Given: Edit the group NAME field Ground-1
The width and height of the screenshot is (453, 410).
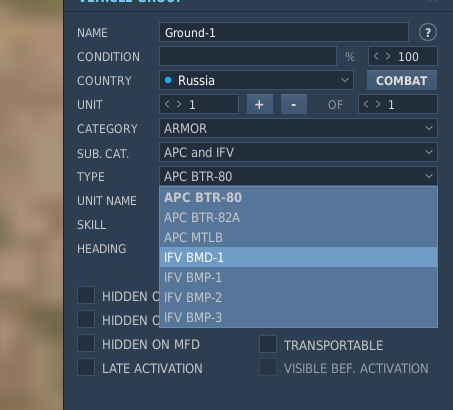Looking at the screenshot, I should (284, 32).
